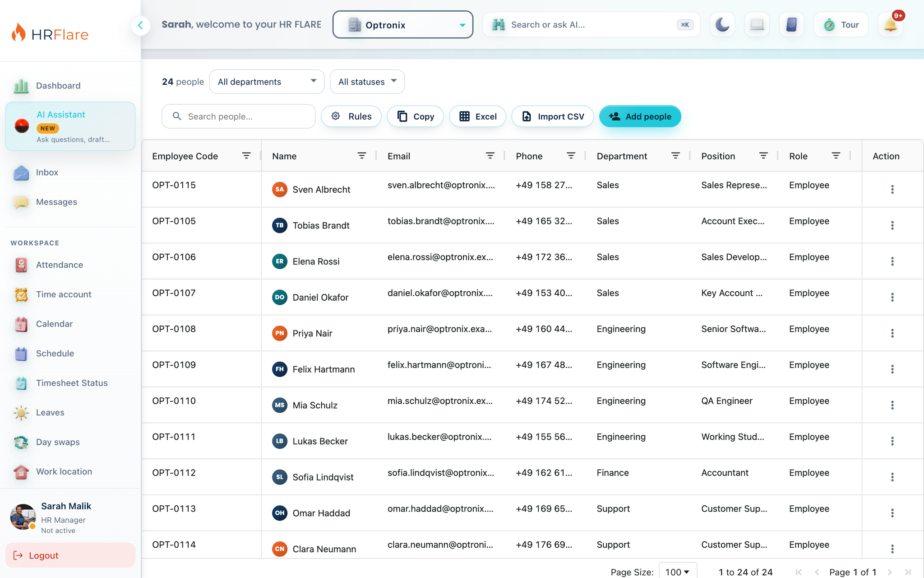This screenshot has width=924, height=578.
Task: Open Role column filter menu
Action: pos(836,156)
